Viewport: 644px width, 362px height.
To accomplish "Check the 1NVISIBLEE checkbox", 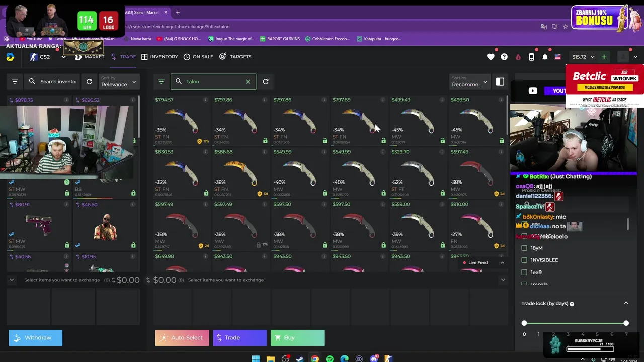I will (x=524, y=260).
